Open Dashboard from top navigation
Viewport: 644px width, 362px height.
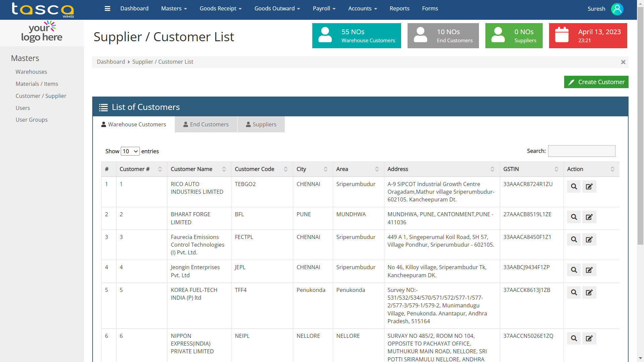[135, 8]
